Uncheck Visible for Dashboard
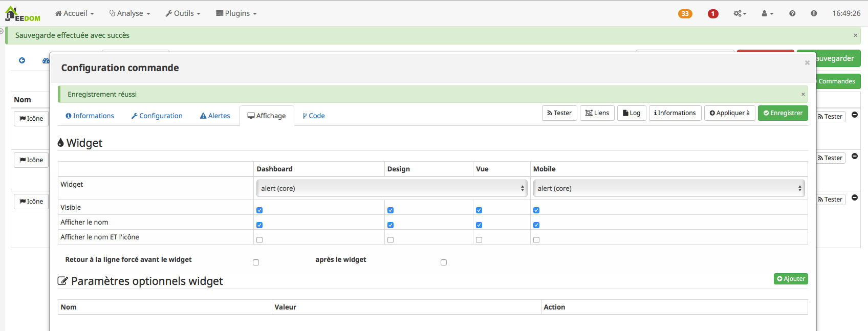This screenshot has width=868, height=331. pyautogui.click(x=259, y=210)
